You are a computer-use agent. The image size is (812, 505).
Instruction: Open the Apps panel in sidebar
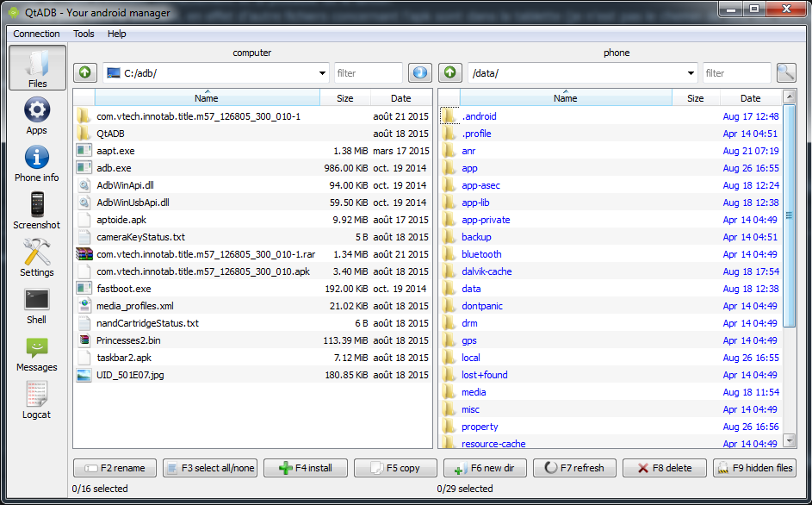pos(37,116)
